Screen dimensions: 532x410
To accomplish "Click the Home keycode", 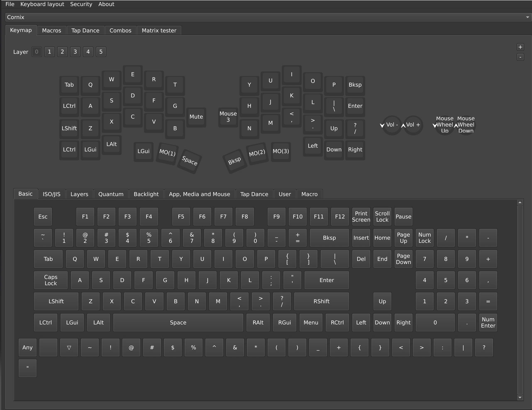I will point(382,238).
